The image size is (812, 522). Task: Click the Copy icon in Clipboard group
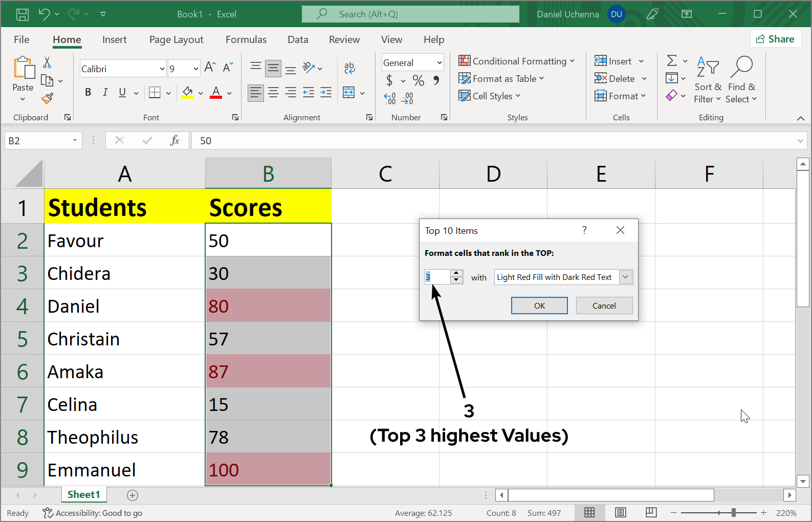(x=47, y=80)
